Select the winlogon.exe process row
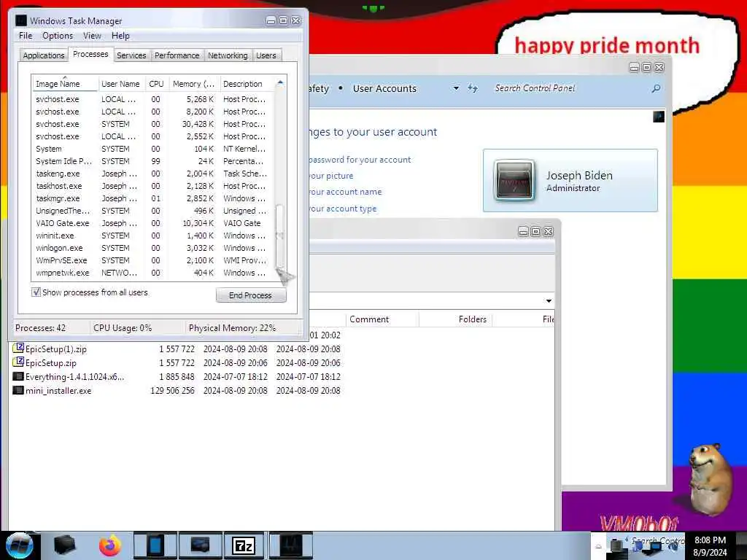 (x=153, y=248)
